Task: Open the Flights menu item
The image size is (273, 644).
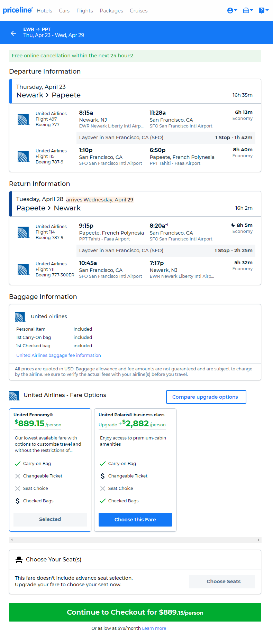Action: point(85,11)
